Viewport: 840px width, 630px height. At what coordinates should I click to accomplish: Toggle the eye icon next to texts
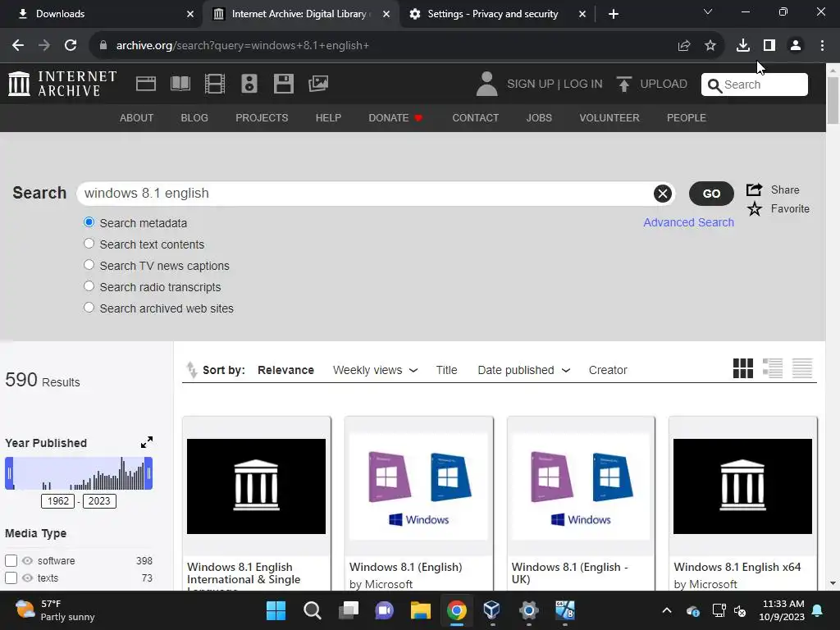(27, 578)
